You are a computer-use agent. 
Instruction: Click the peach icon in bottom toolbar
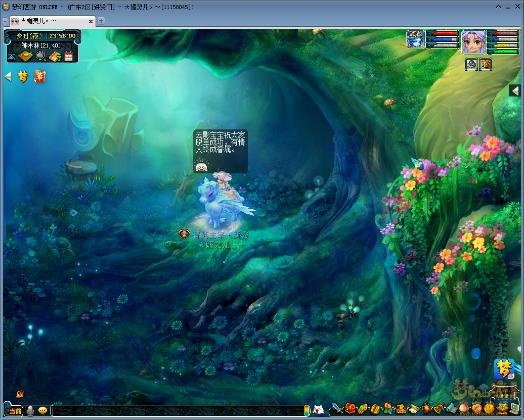[464, 408]
